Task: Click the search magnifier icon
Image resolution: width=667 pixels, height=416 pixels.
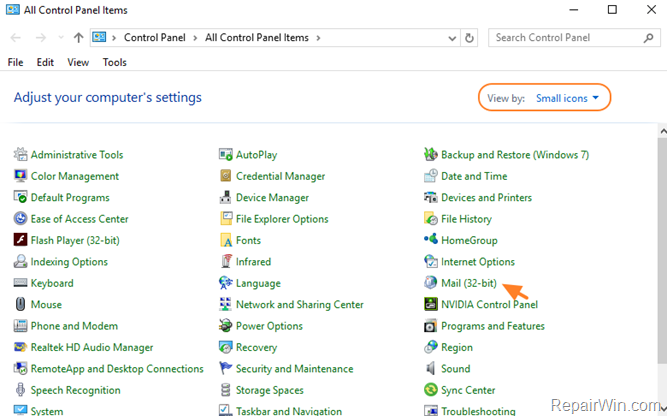Action: pos(649,38)
